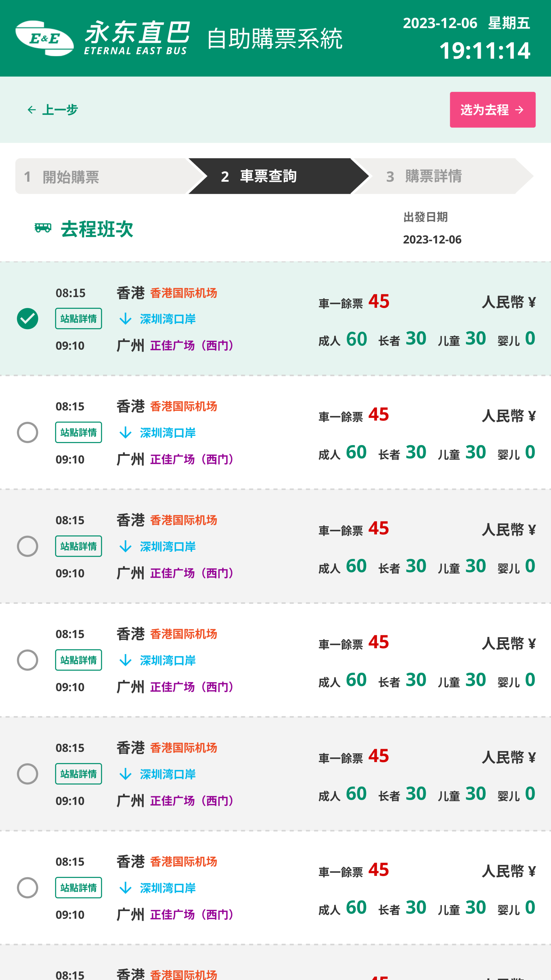The height and width of the screenshot is (980, 551).
Task: Click the right arrow inside the 选为去程 button
Action: tap(519, 110)
